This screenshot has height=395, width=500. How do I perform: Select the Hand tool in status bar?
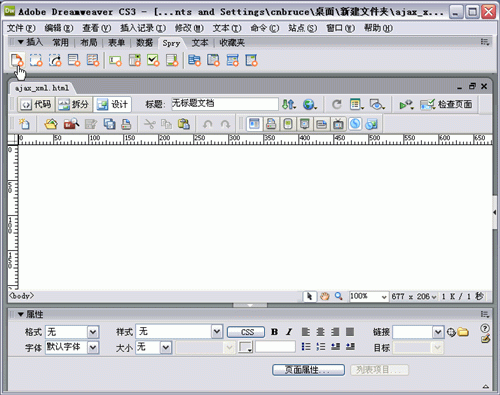pyautogui.click(x=324, y=296)
